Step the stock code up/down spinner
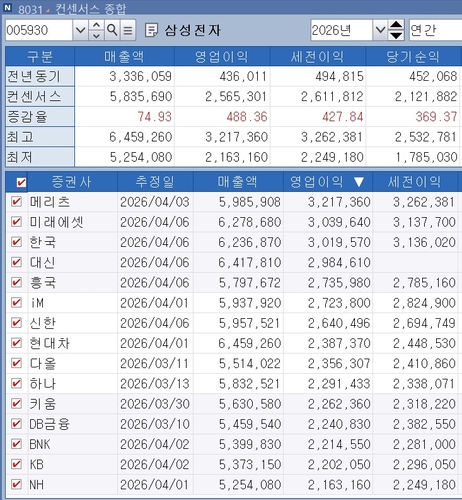This screenshot has height=500, width=462. (96, 30)
